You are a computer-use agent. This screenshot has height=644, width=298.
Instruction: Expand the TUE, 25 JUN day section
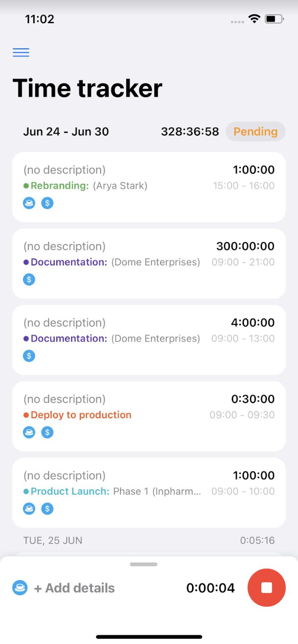(x=149, y=540)
